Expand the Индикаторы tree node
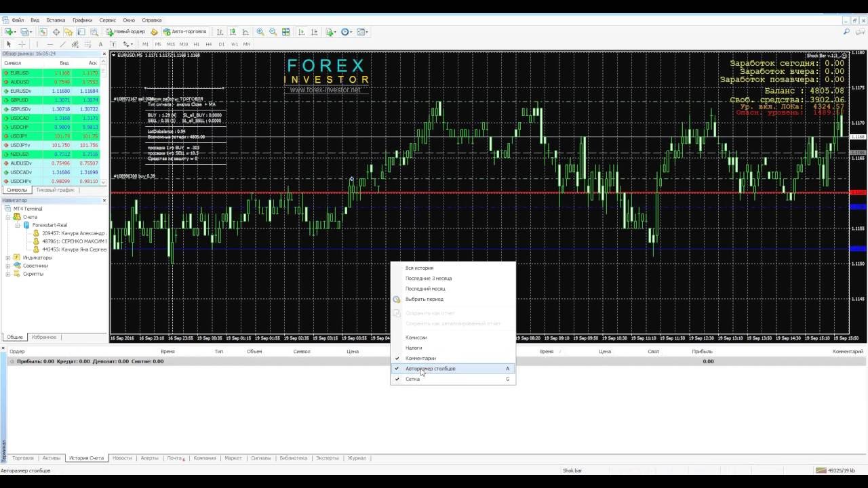 8,258
